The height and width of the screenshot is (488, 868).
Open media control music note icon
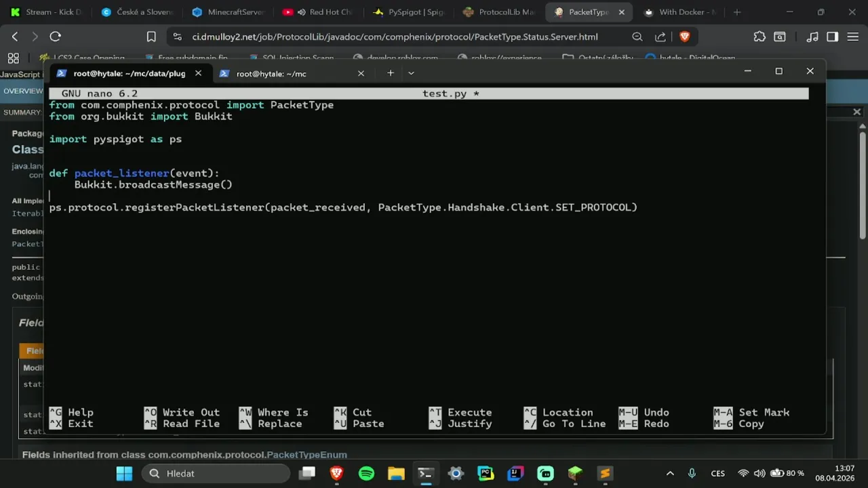click(x=812, y=37)
